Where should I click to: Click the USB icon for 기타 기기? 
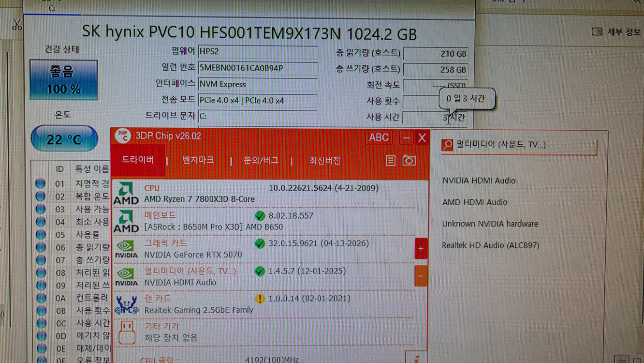pyautogui.click(x=126, y=332)
